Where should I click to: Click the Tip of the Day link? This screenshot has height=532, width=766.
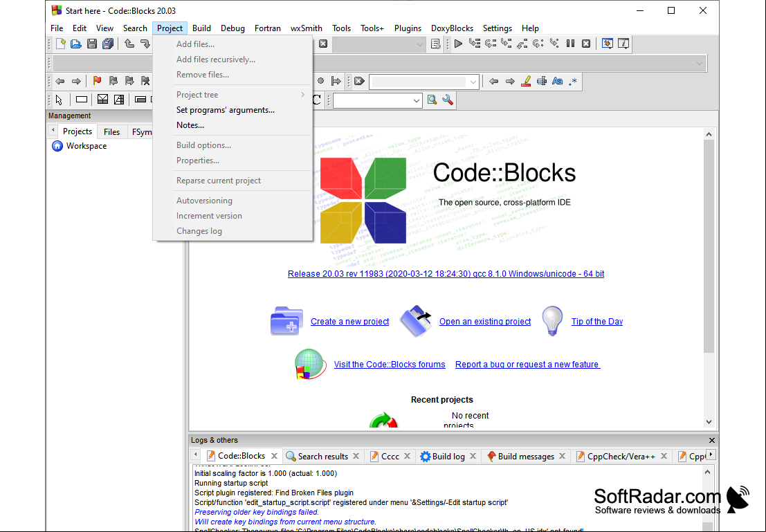point(597,322)
